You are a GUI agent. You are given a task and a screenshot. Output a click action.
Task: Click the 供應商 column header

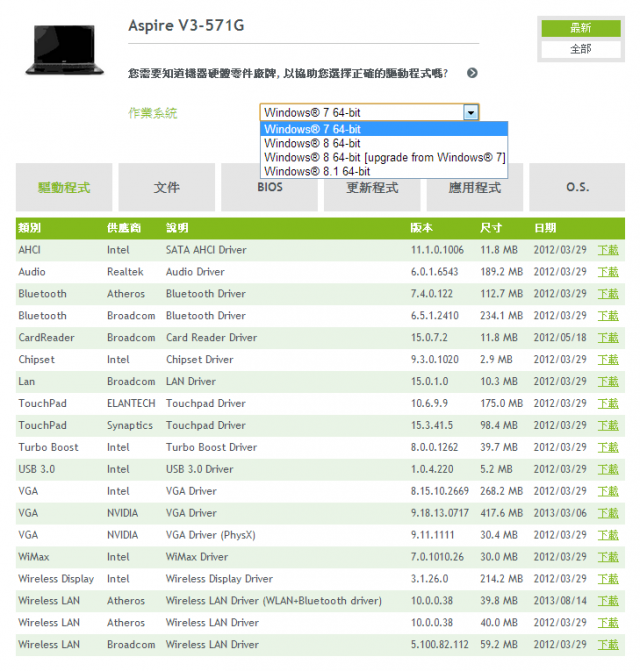124,228
